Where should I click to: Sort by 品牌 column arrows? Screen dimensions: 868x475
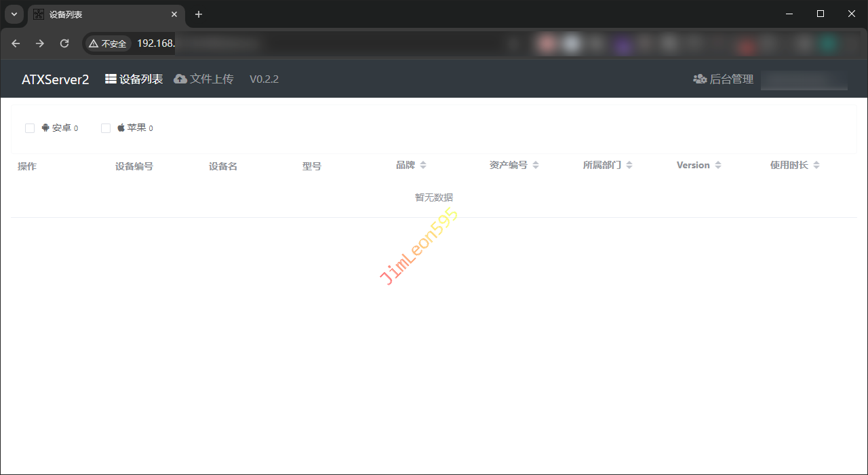[x=423, y=166]
